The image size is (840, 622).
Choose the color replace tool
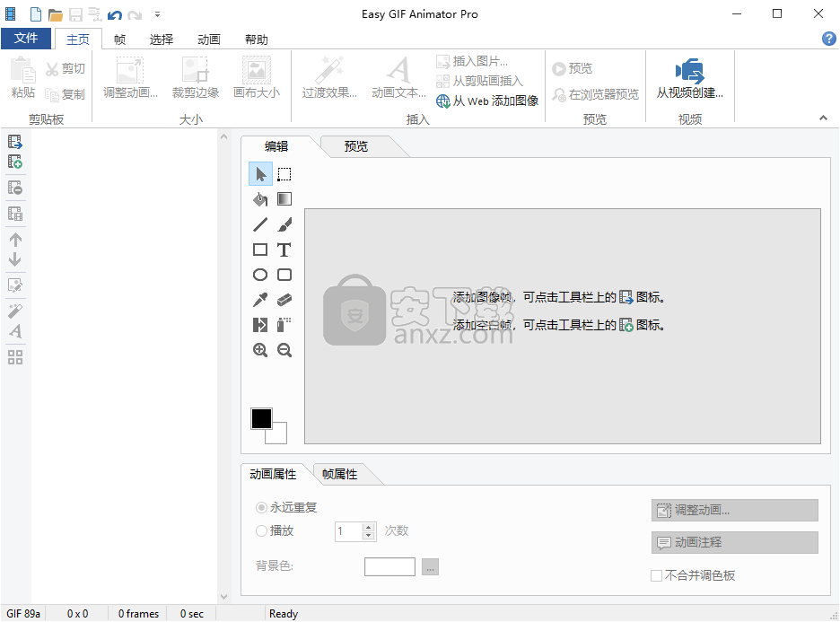260,325
